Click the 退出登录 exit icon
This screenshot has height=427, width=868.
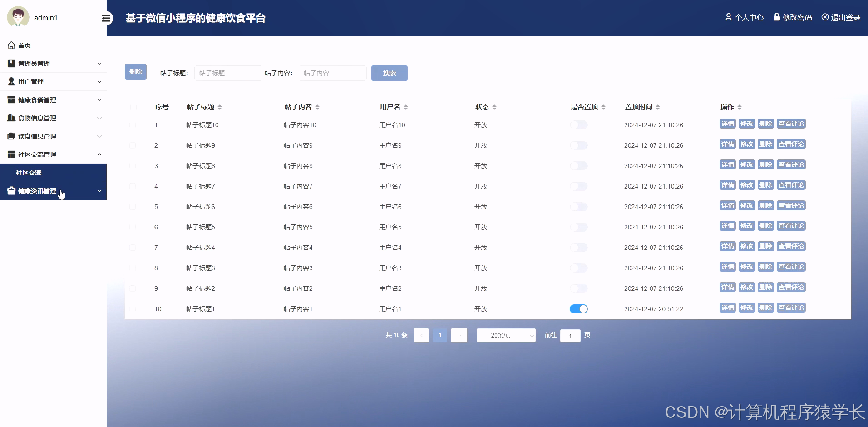point(825,17)
